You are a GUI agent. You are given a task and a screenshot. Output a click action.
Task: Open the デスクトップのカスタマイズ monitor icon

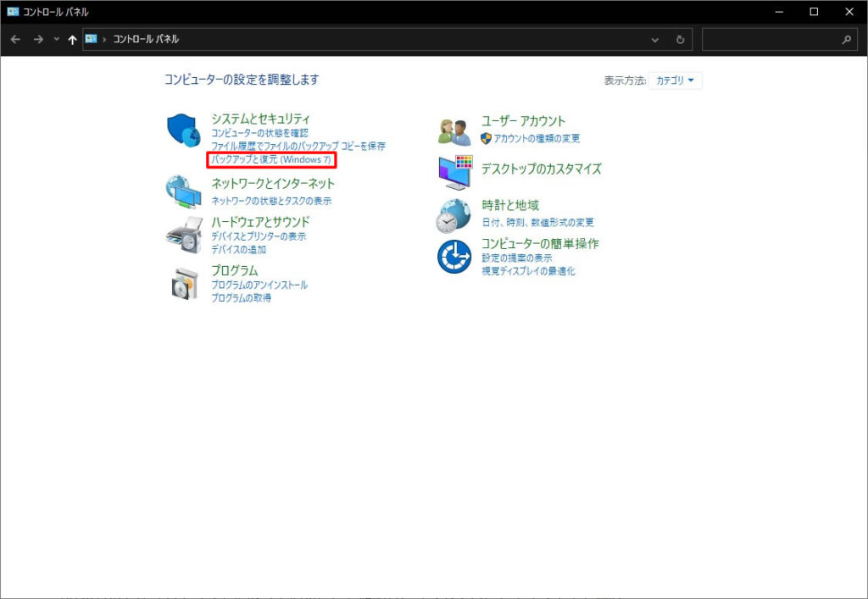coord(455,172)
